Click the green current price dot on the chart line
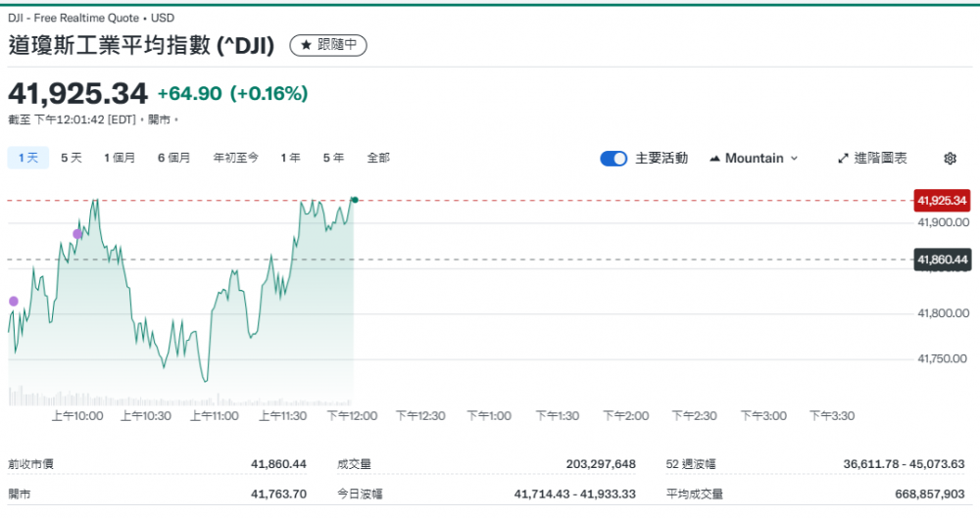The width and height of the screenshot is (980, 518). click(354, 200)
